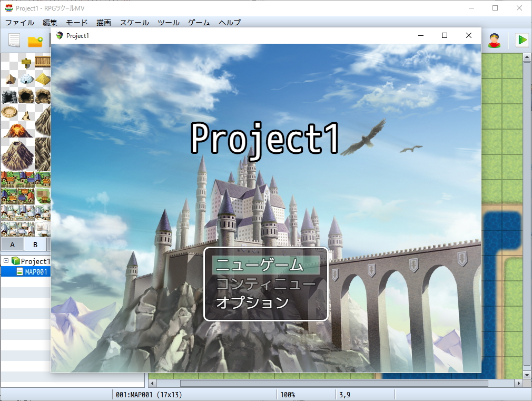Click the RPG Maker MV title icon
The image size is (532, 401).
point(9,8)
